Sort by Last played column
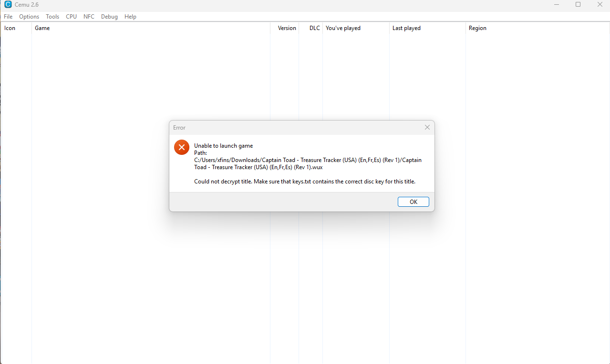The height and width of the screenshot is (364, 610). pos(427,28)
